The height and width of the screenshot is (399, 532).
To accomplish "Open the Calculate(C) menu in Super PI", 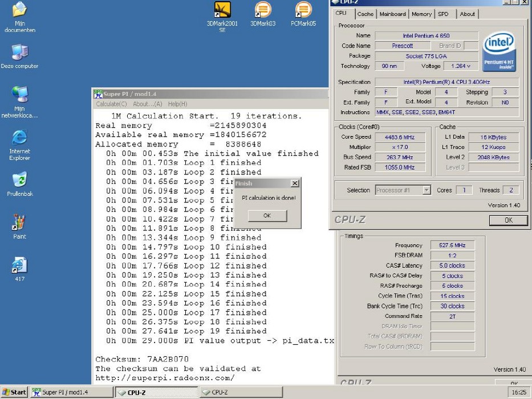I will click(x=111, y=104).
